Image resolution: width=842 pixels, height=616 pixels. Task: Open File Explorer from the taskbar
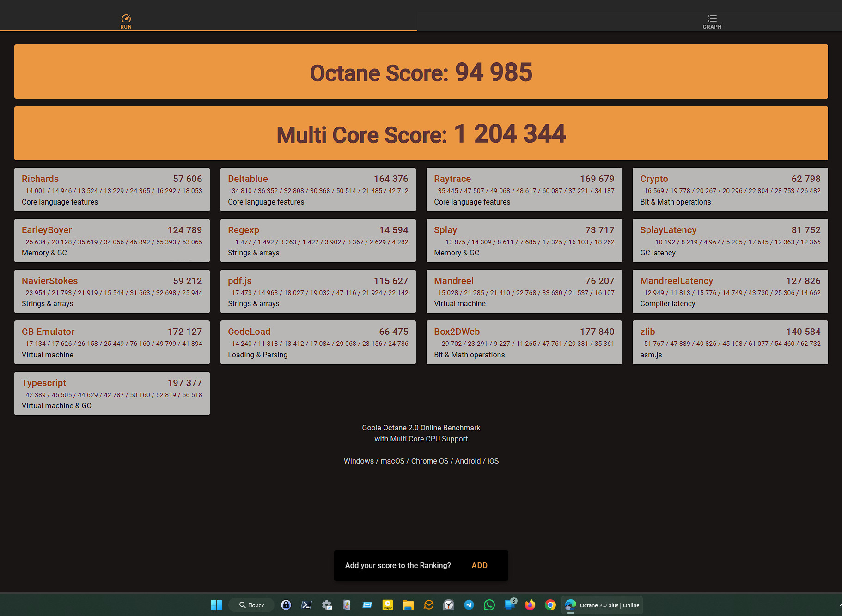click(408, 605)
